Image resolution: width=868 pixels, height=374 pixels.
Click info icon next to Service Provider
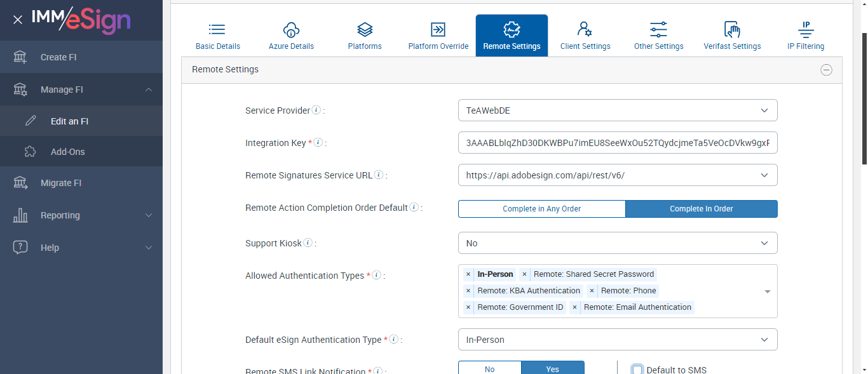point(316,110)
